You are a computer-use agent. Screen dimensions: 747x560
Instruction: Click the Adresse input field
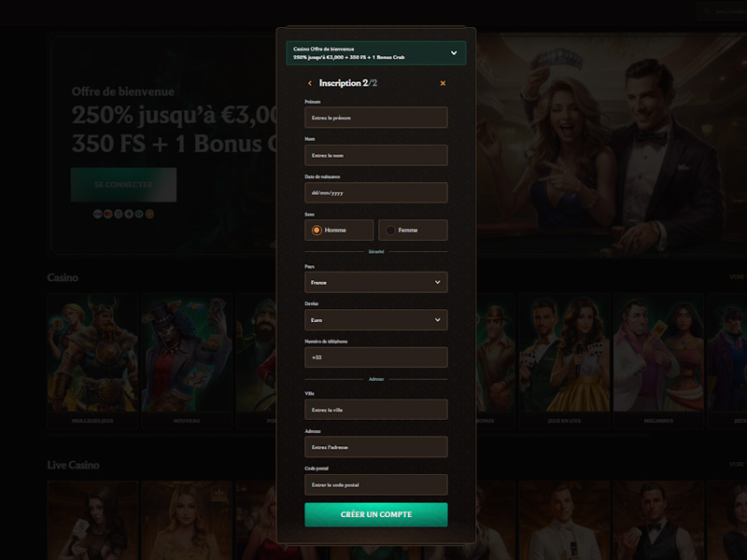pyautogui.click(x=375, y=447)
